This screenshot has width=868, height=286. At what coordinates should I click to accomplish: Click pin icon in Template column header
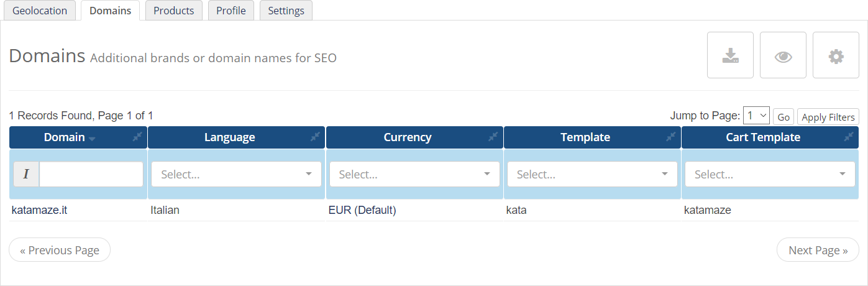point(670,137)
